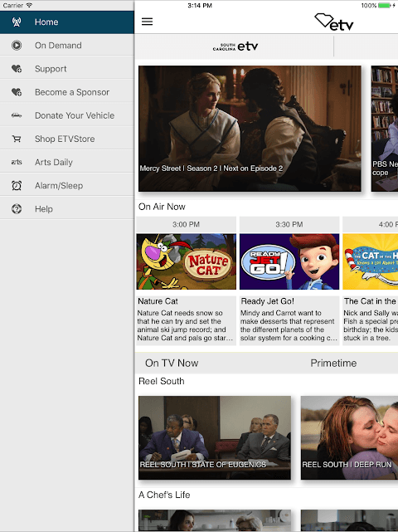Play Reel South Deep Run video
This screenshot has width=398, height=532.
click(x=349, y=437)
